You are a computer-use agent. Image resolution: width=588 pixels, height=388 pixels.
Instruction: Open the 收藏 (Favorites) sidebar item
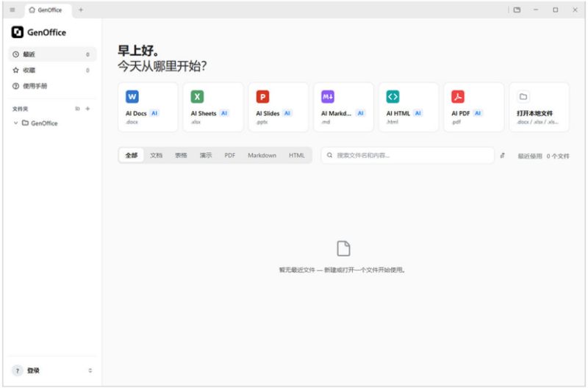(x=52, y=70)
